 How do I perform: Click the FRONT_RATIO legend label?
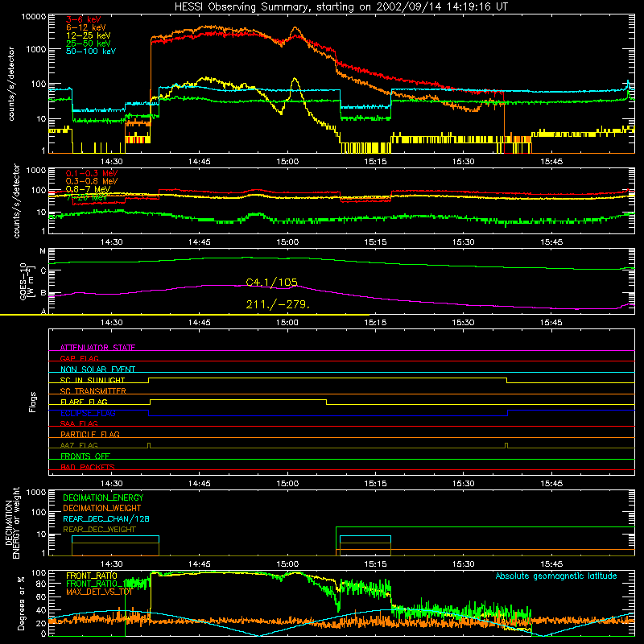(92, 576)
